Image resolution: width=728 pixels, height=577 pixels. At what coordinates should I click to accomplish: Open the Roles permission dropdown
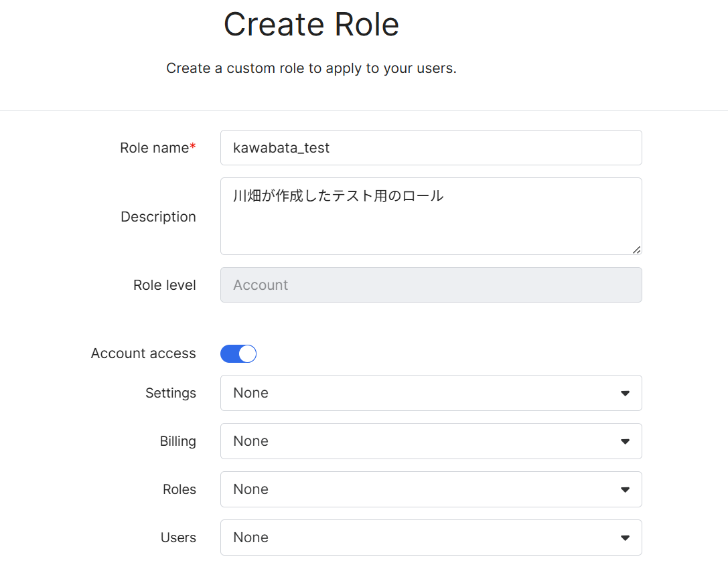tap(431, 489)
